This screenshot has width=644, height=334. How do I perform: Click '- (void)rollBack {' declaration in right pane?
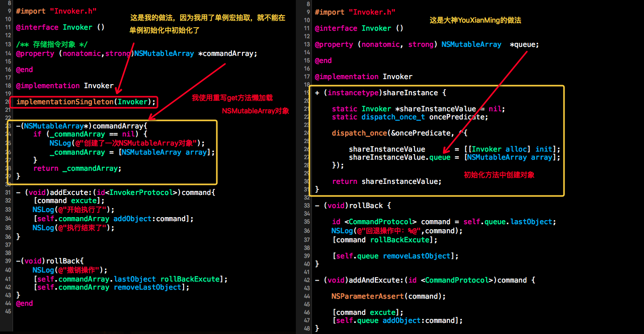pyautogui.click(x=353, y=206)
